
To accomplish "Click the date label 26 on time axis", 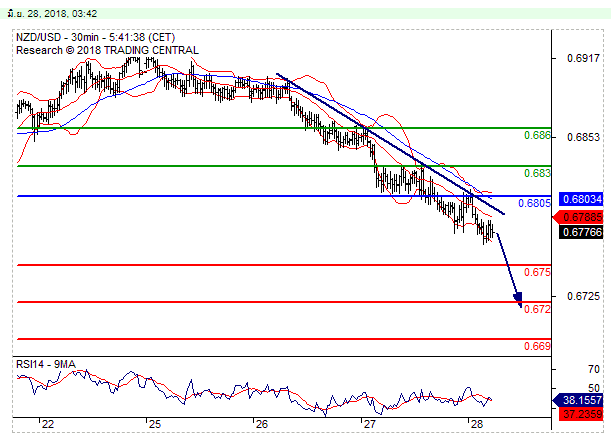I will [261, 424].
